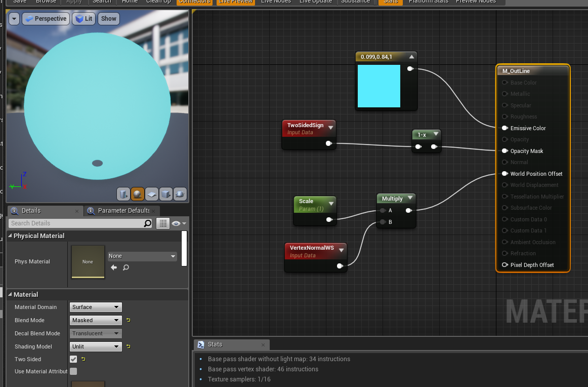Screen dimensions: 588x387
Task: Open the Shading Model dropdown showing Unlit
Action: [x=95, y=346]
